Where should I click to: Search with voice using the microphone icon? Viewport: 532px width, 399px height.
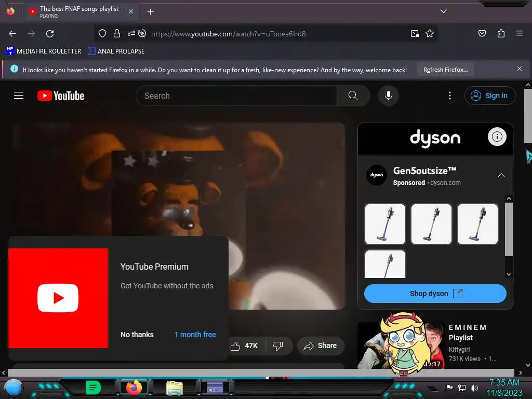(389, 96)
